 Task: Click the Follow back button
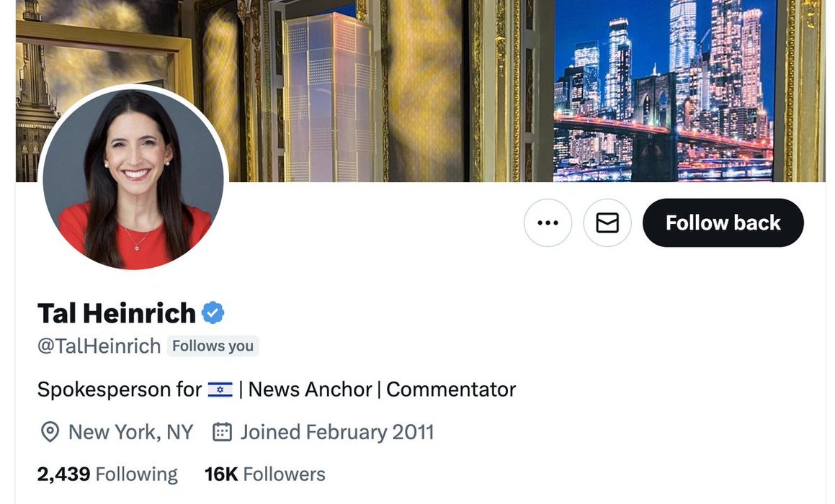click(723, 222)
